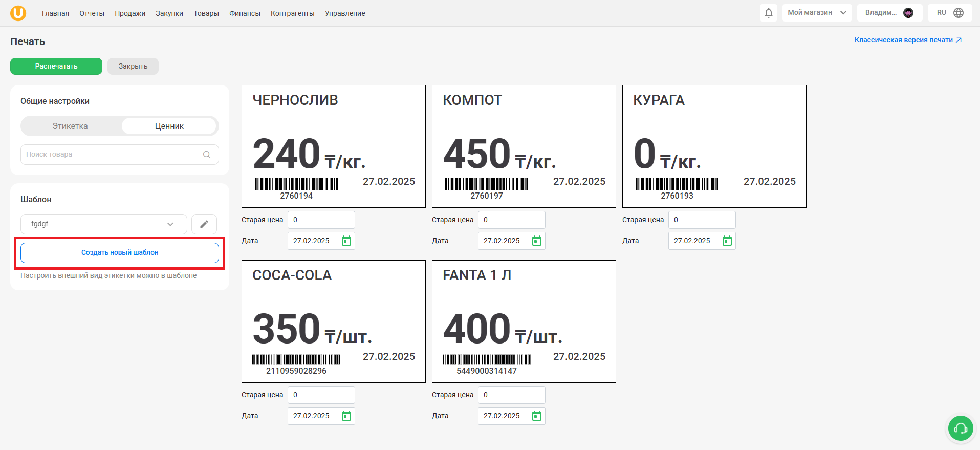Image resolution: width=980 pixels, height=450 pixels.
Task: Click the date field under КОМПОТ
Action: (512, 241)
